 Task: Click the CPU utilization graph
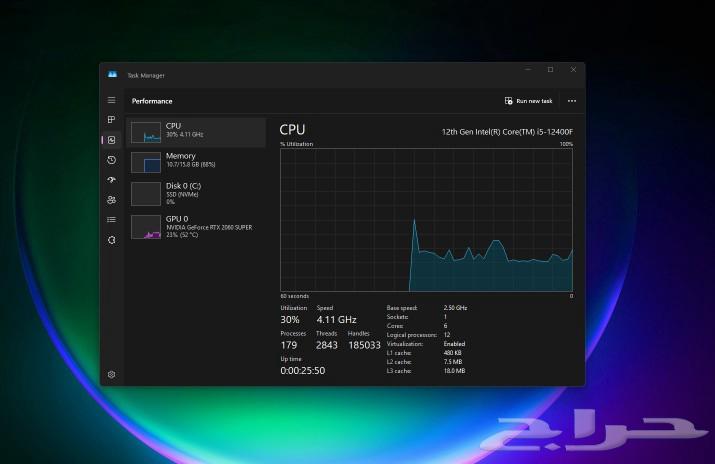click(x=426, y=220)
